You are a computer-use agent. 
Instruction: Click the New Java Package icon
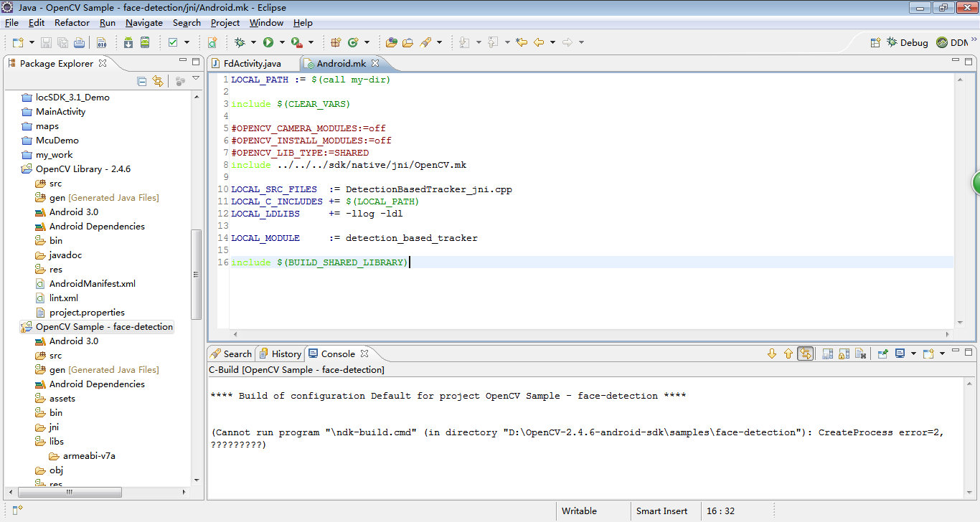(x=335, y=42)
